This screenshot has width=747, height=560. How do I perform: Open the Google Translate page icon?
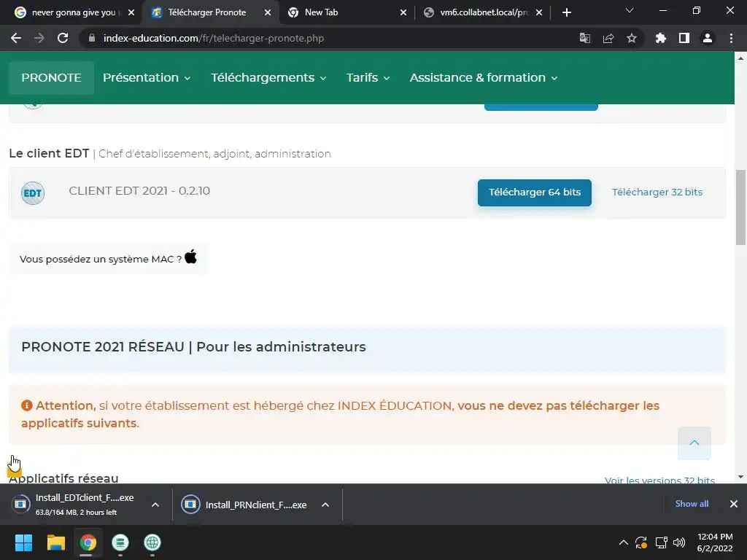pos(584,38)
